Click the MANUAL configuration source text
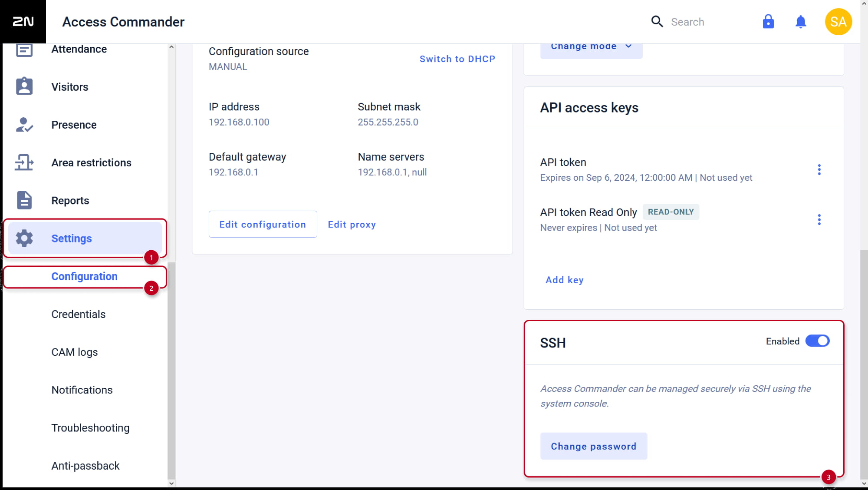The width and height of the screenshot is (868, 490). tap(228, 66)
